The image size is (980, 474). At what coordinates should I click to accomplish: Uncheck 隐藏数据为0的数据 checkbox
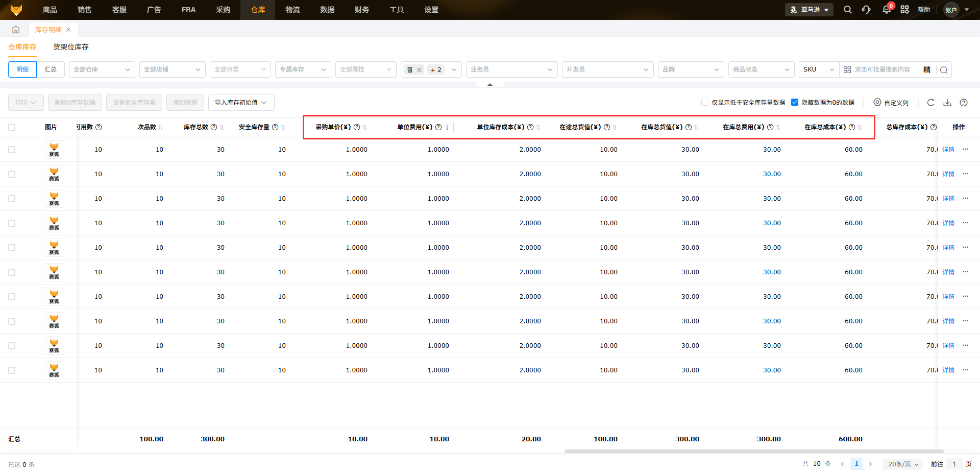tap(795, 103)
